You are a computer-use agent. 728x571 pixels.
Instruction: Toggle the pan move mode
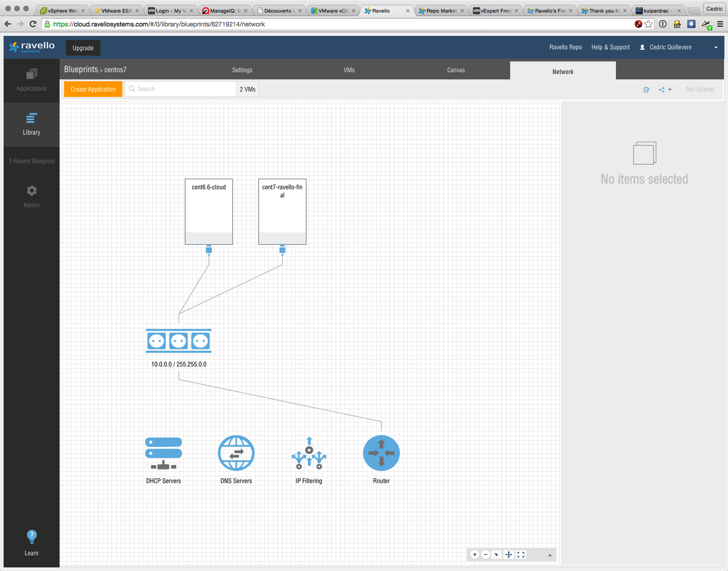tap(509, 555)
